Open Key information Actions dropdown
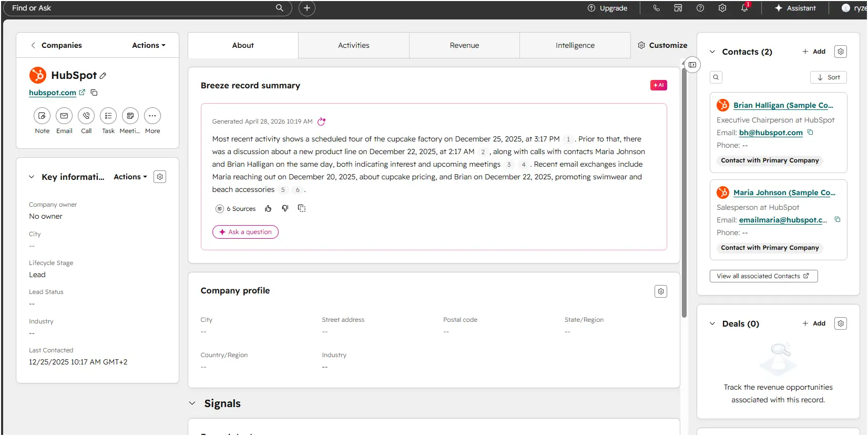 130,177
